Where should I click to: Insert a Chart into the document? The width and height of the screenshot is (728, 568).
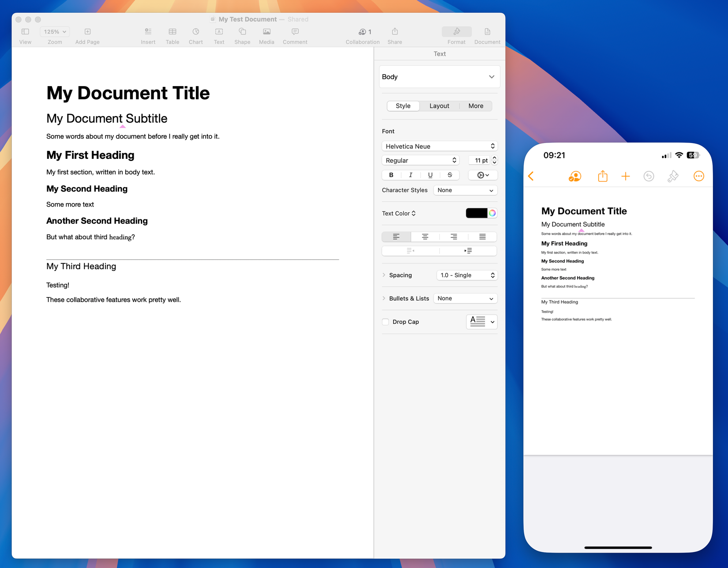point(195,35)
